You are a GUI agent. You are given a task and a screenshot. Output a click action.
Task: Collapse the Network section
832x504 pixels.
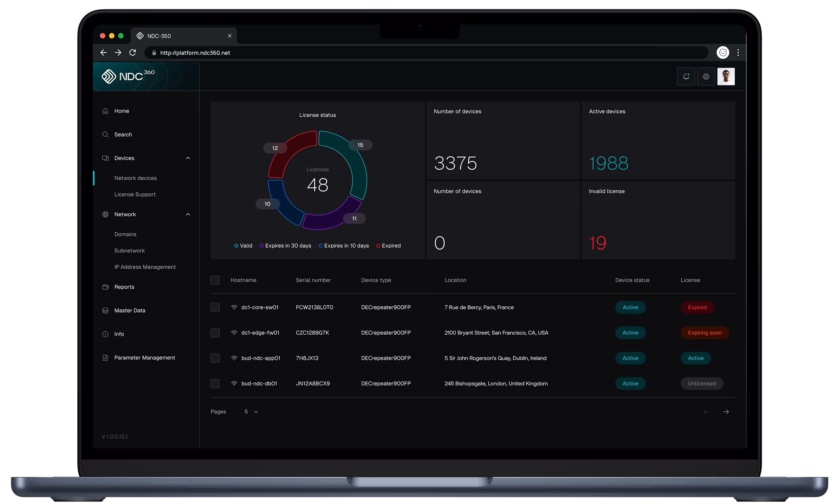188,214
